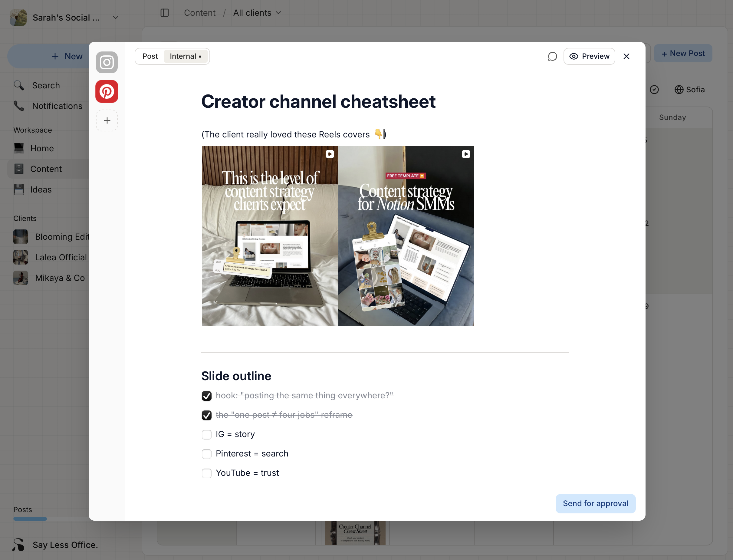Open the "clients expect" Reels cover thumbnail
Screen dimensions: 733x560
[270, 236]
